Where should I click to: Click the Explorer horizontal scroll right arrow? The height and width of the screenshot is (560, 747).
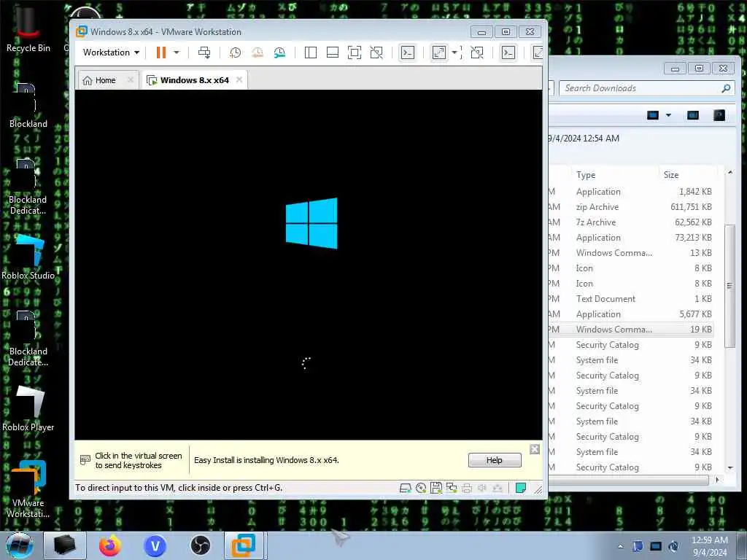[717, 480]
